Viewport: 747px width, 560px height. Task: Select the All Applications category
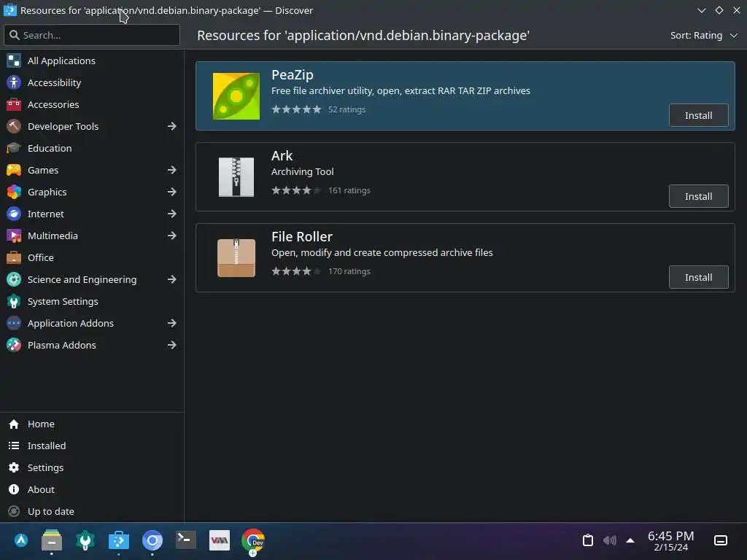93,61
